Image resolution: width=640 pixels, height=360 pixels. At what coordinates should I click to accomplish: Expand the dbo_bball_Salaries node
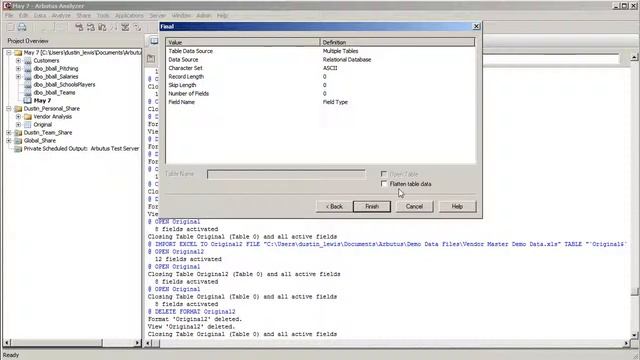[x=18, y=76]
